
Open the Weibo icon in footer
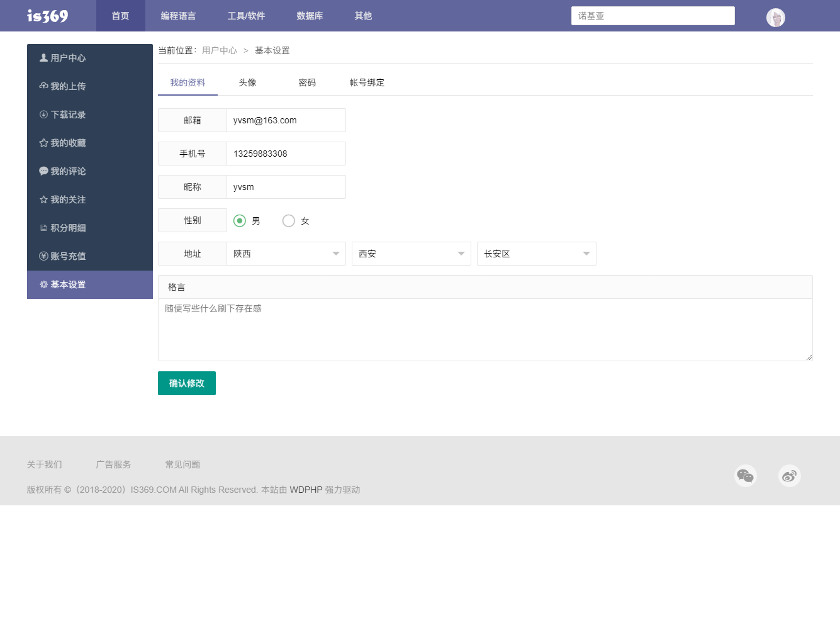790,476
